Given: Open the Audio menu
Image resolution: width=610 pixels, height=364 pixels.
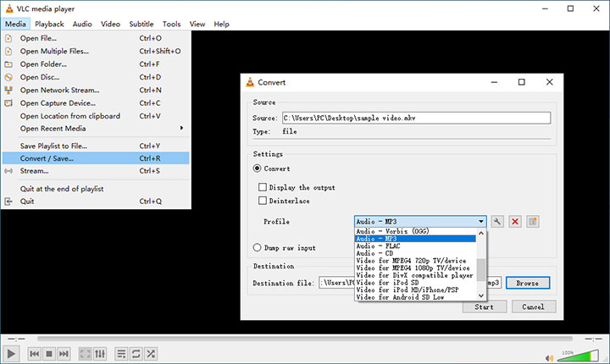Looking at the screenshot, I should point(82,24).
